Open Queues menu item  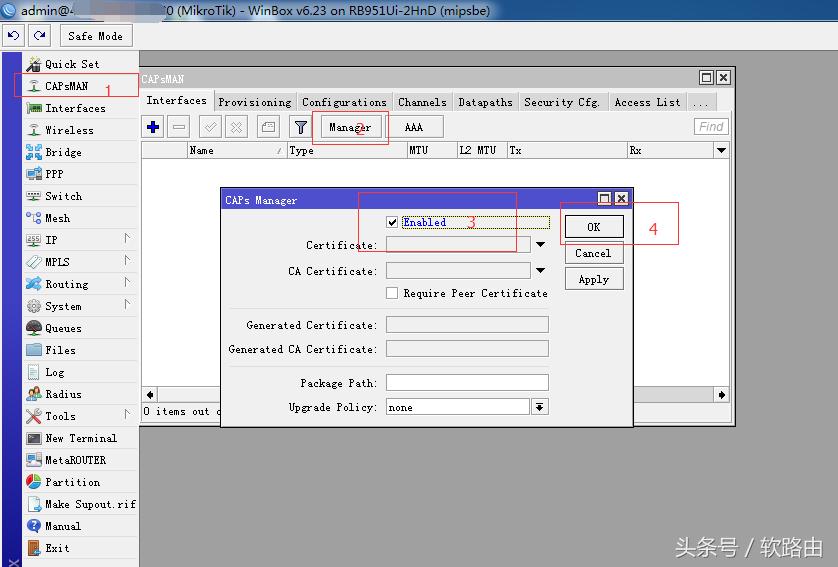coord(80,328)
